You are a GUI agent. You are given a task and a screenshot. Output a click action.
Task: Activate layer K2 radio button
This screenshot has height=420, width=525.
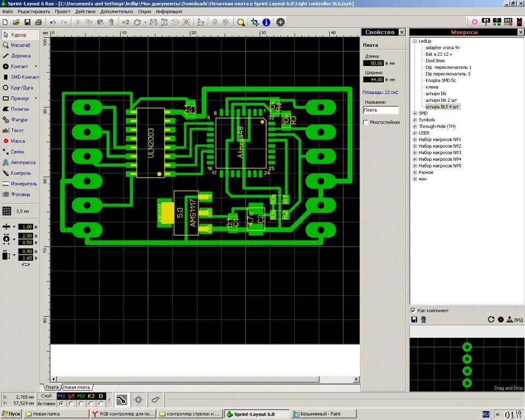coord(91,404)
